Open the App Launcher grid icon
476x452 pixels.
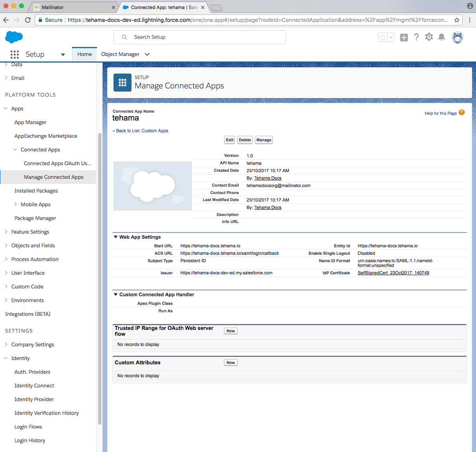pos(14,54)
